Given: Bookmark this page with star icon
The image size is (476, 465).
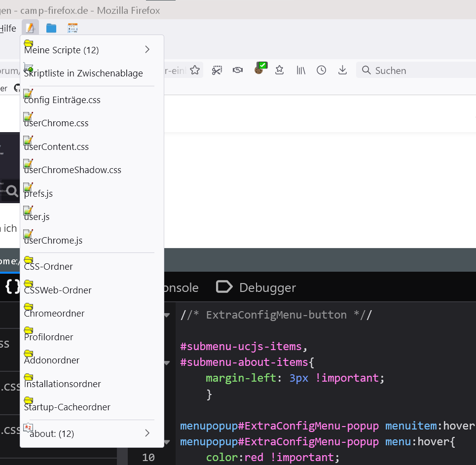Looking at the screenshot, I should click(x=195, y=70).
